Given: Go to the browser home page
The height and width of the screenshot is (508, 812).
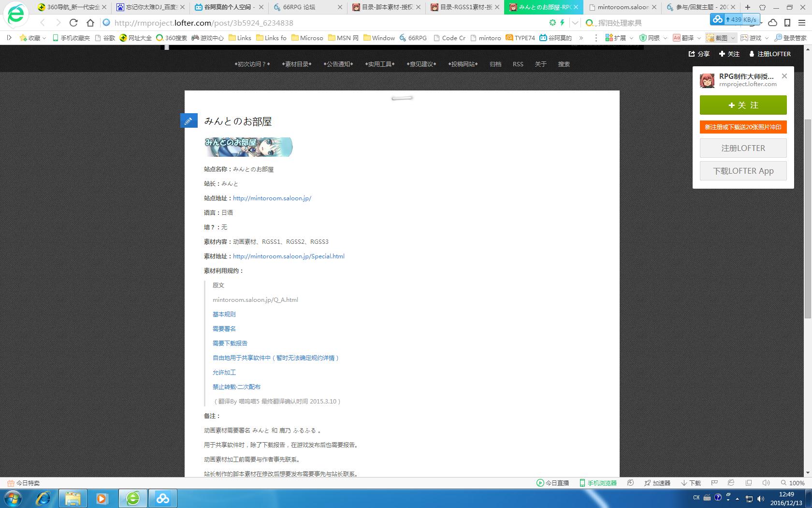Looking at the screenshot, I should [x=90, y=23].
